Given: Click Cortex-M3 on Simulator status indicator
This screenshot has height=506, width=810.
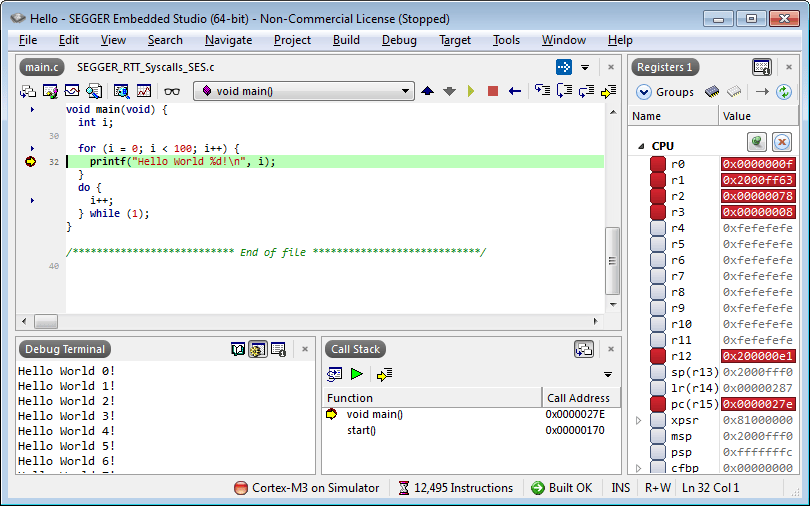Looking at the screenshot, I should pyautogui.click(x=307, y=488).
